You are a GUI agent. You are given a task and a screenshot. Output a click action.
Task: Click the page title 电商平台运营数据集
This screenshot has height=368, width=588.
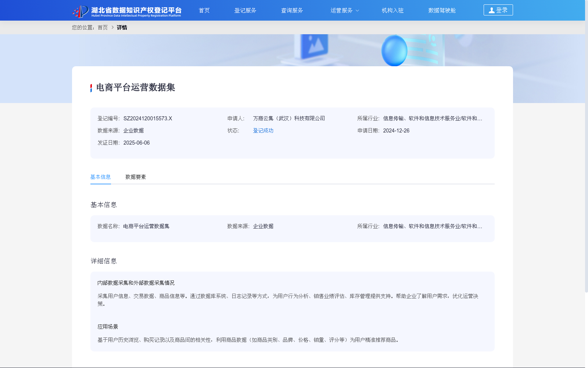pyautogui.click(x=136, y=88)
